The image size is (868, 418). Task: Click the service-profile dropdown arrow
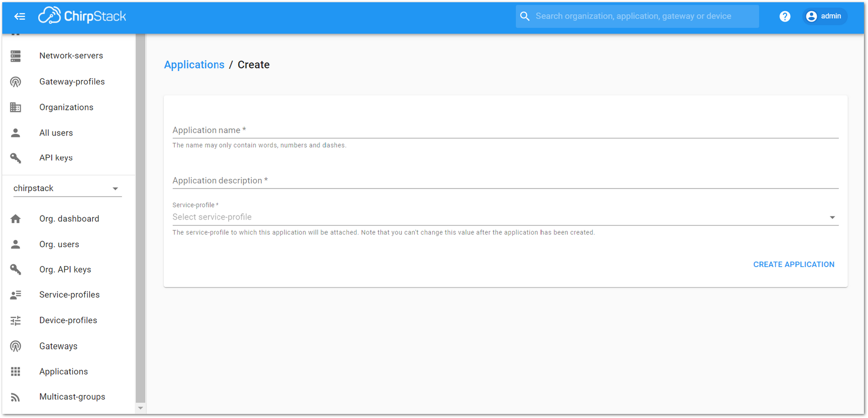[832, 217]
